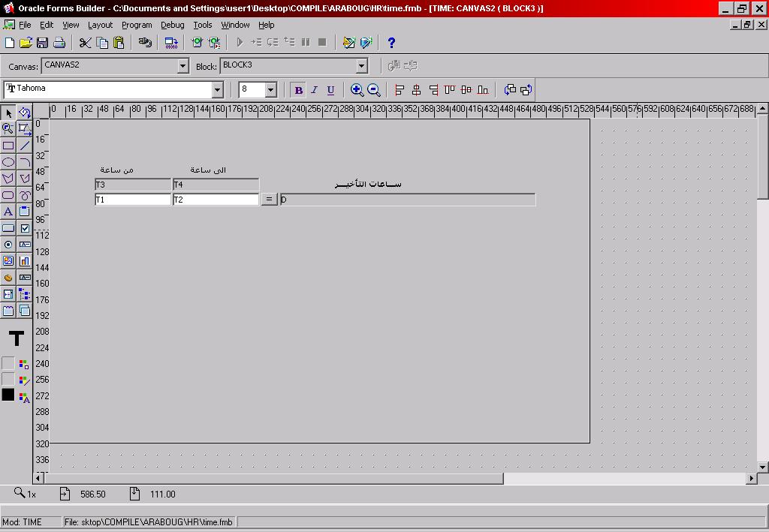Image resolution: width=769 pixels, height=532 pixels.
Task: Pick the Ellipse drawing tool
Action: click(x=8, y=162)
